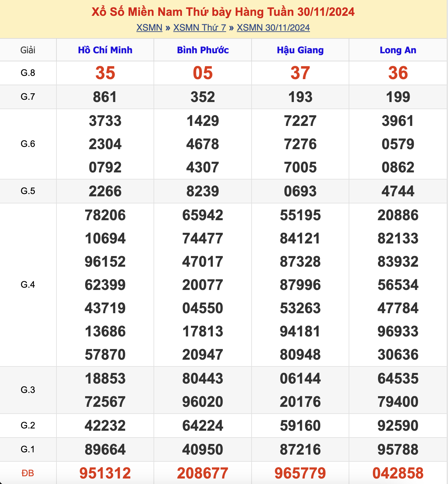This screenshot has height=484, width=448.
Task: Click G.4 number 78206
Action: point(105,215)
